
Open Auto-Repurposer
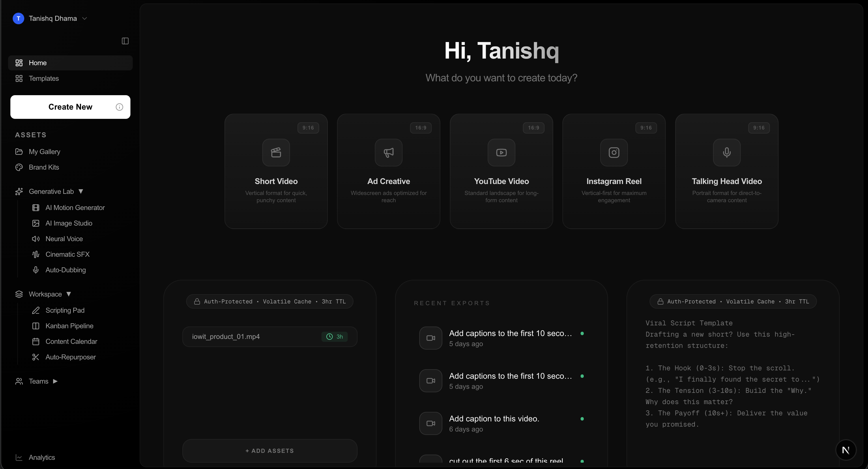70,357
